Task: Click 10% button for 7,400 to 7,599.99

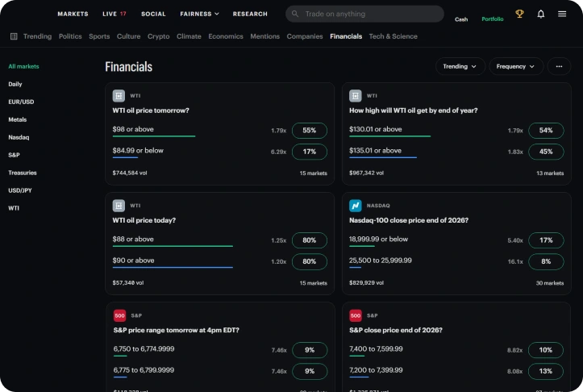Action: pos(545,350)
